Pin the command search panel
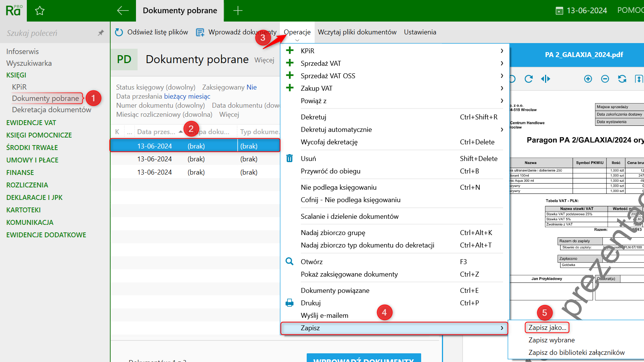 pyautogui.click(x=100, y=33)
